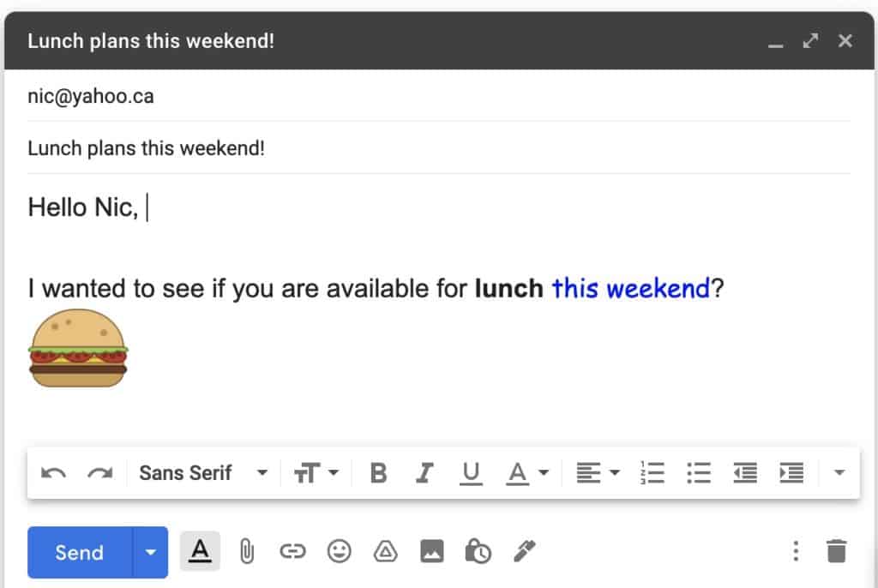This screenshot has height=588, width=878.
Task: Open the text size dropdown
Action: tap(316, 473)
